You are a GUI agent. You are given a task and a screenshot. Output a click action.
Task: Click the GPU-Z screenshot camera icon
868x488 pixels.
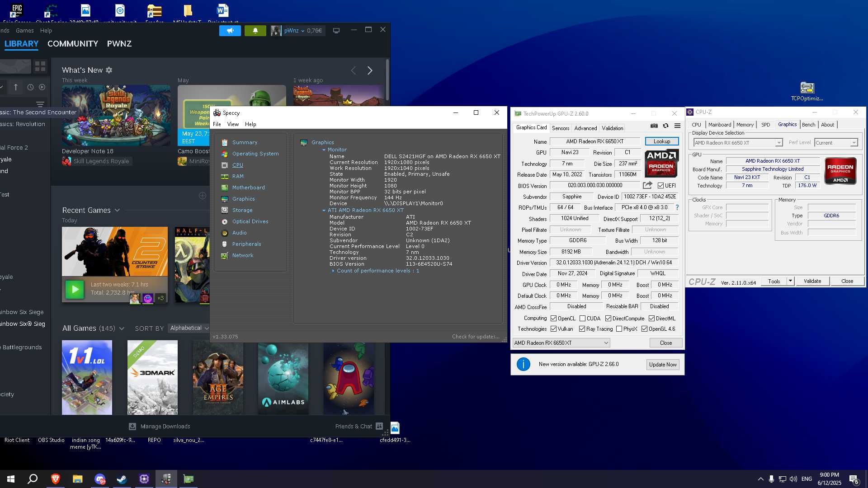click(x=654, y=126)
